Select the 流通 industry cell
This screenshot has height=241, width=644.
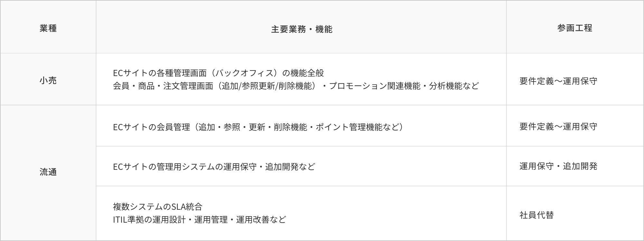pyautogui.click(x=48, y=172)
